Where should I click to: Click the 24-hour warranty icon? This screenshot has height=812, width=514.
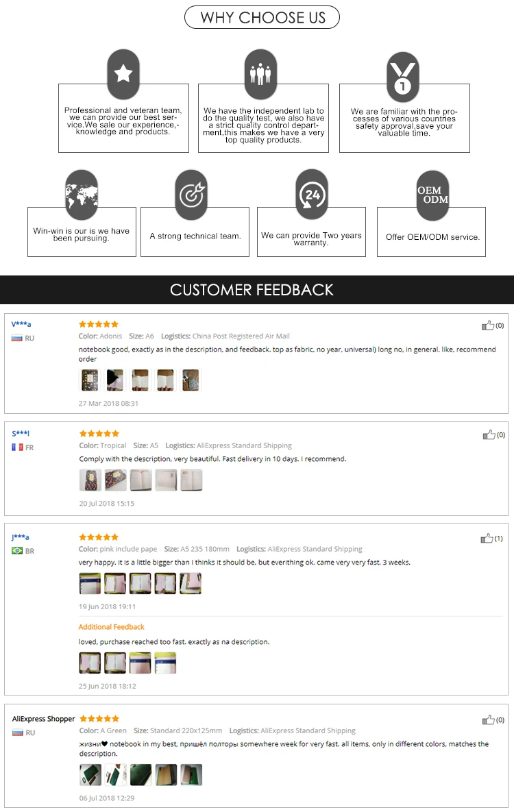pyautogui.click(x=312, y=195)
